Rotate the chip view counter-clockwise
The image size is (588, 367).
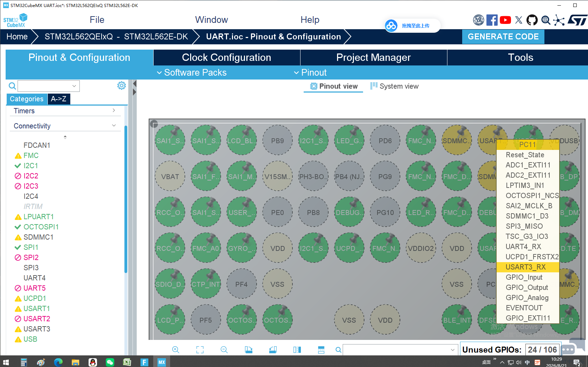click(273, 349)
